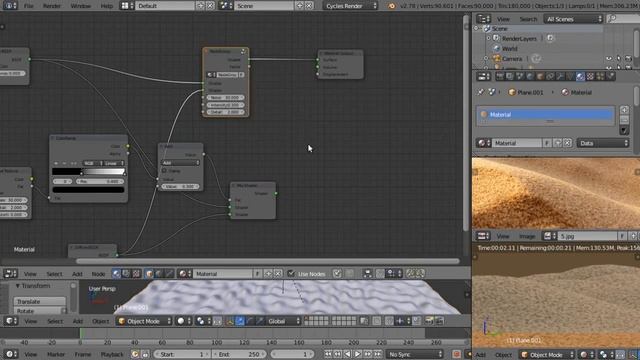Select the Material slot in the list
640x360 pixels.
(545, 115)
